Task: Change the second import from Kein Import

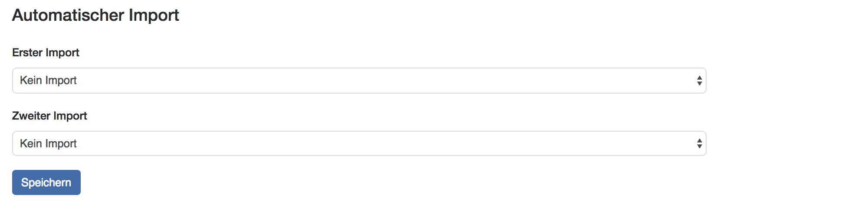Action: point(359,143)
